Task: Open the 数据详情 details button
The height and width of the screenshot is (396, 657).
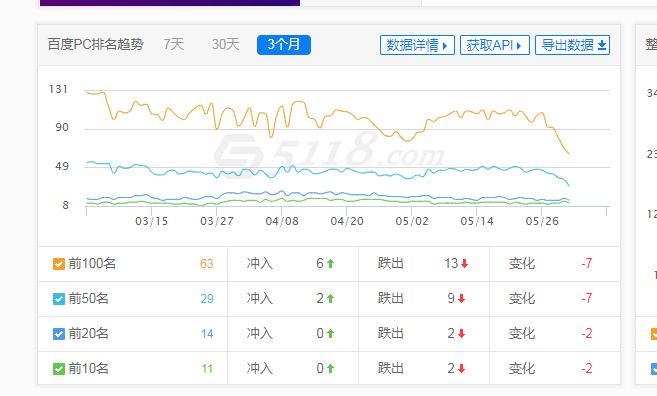Action: (x=417, y=45)
